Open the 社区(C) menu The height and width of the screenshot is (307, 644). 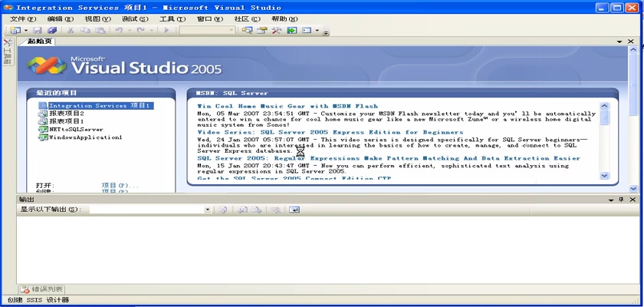(247, 19)
